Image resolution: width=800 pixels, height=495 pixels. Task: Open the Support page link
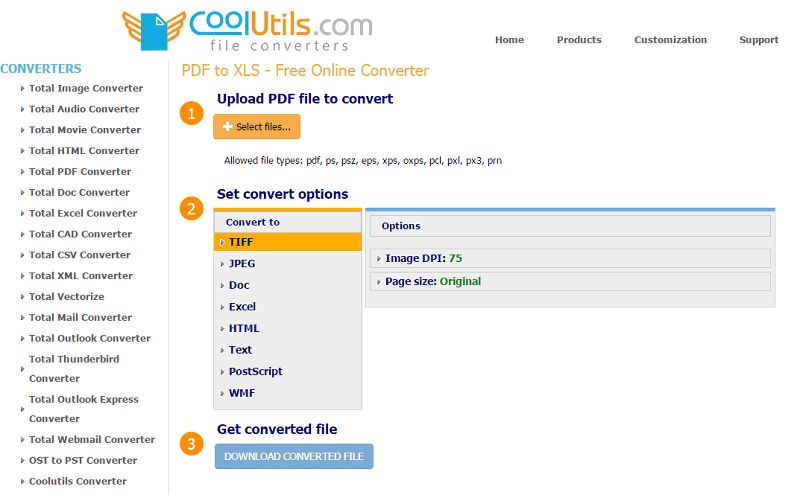pyautogui.click(x=758, y=40)
